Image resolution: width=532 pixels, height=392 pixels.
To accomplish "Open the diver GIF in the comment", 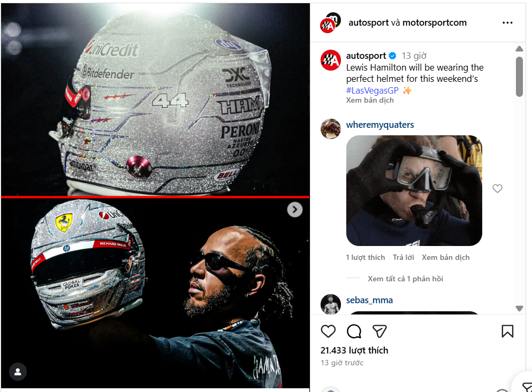I will click(x=414, y=190).
